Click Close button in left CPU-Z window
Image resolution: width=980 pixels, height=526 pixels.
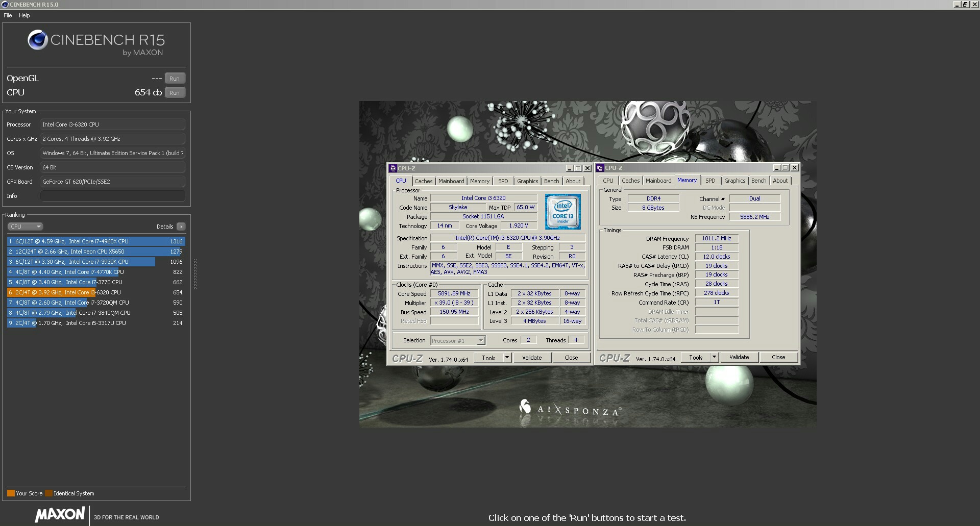571,358
